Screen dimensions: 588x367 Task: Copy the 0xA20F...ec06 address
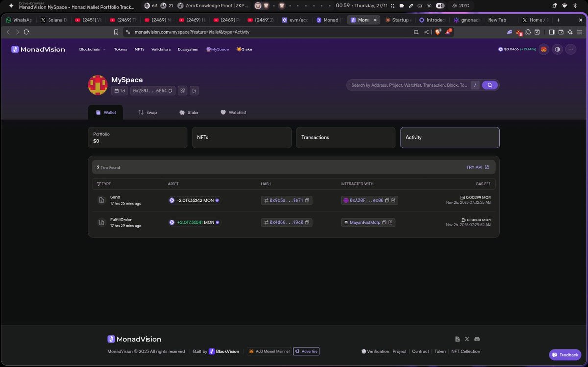(387, 200)
